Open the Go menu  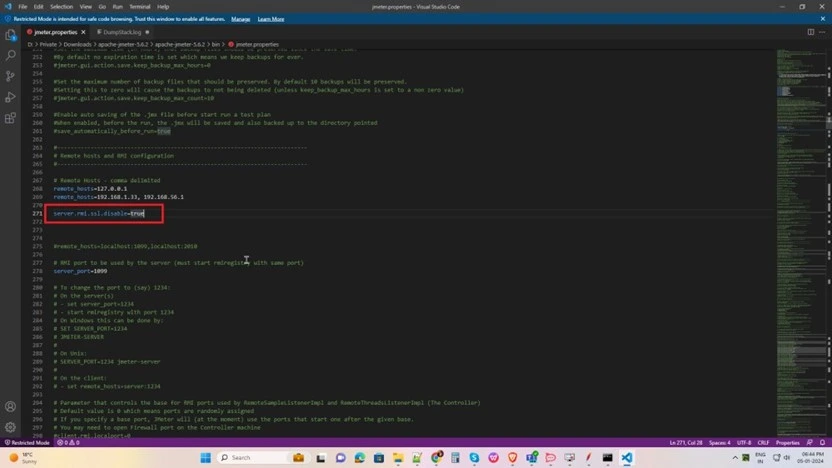tap(102, 7)
